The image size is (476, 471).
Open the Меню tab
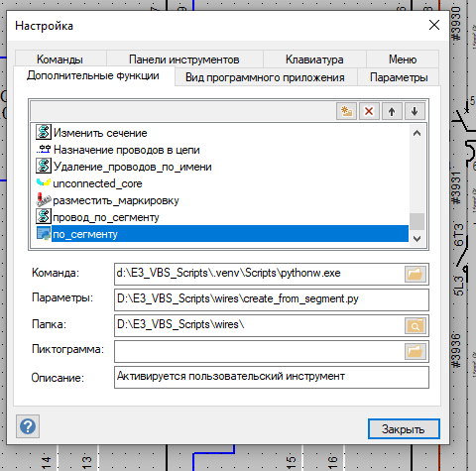(x=403, y=59)
